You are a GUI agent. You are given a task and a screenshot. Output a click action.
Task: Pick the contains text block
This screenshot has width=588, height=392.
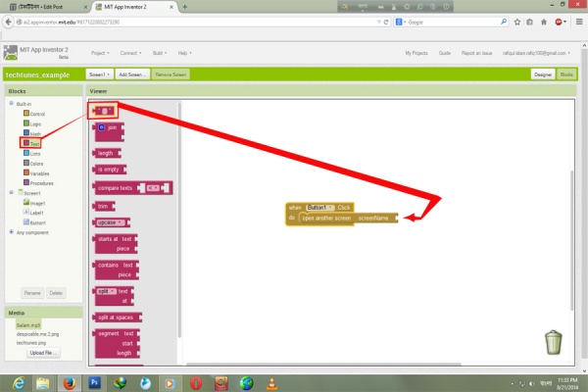pyautogui.click(x=116, y=269)
